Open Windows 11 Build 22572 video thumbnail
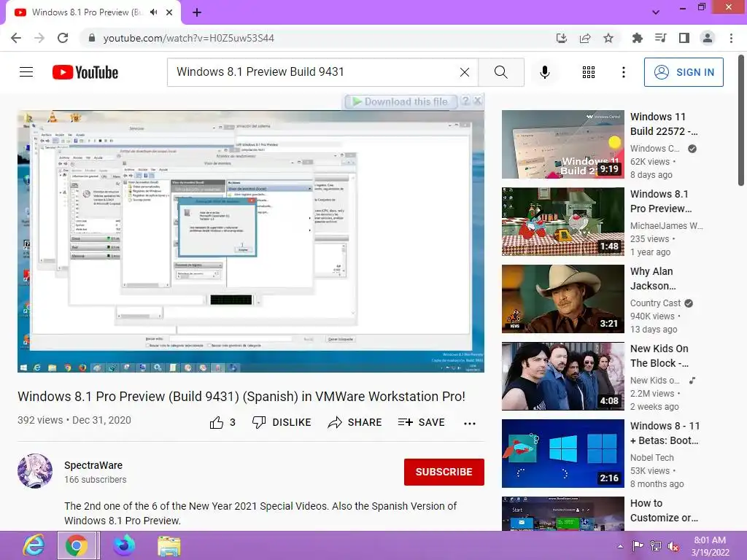This screenshot has width=747, height=560. click(562, 144)
